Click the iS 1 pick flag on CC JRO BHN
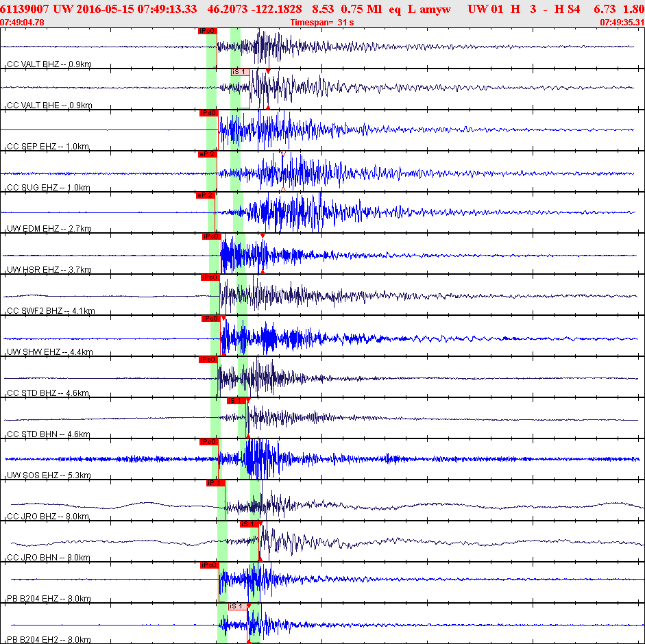Image resolution: width=645 pixels, height=644 pixels. [250, 524]
